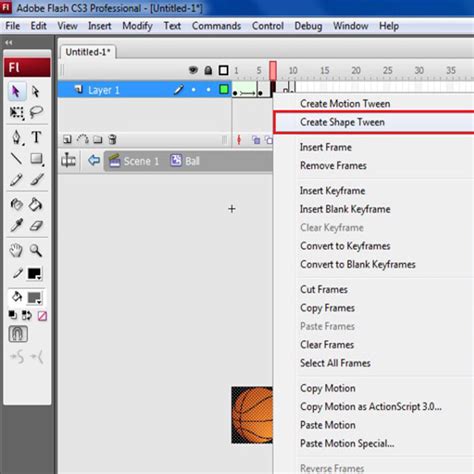Select the Hand tool
This screenshot has width=474, height=474.
pyautogui.click(x=16, y=250)
